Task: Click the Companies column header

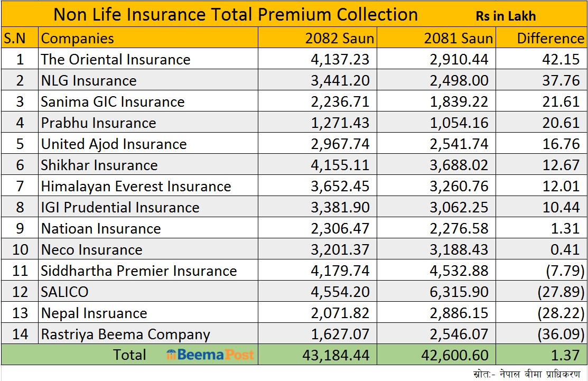Action: click(x=78, y=39)
